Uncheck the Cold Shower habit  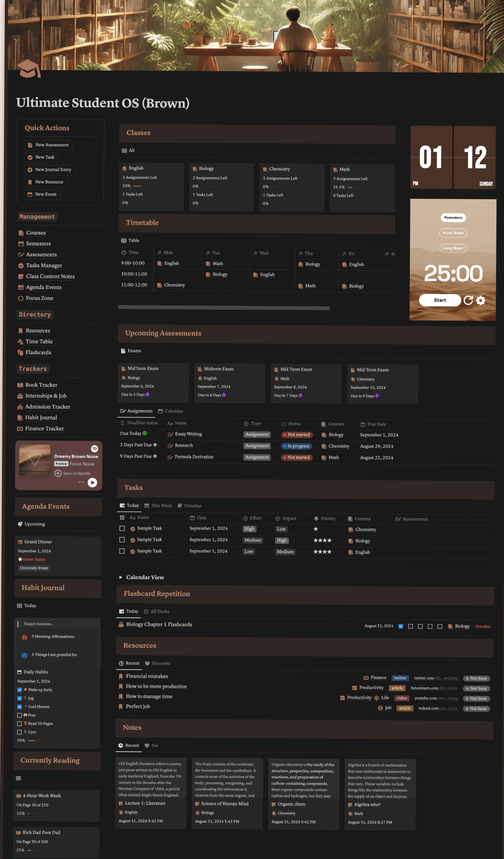tap(19, 707)
